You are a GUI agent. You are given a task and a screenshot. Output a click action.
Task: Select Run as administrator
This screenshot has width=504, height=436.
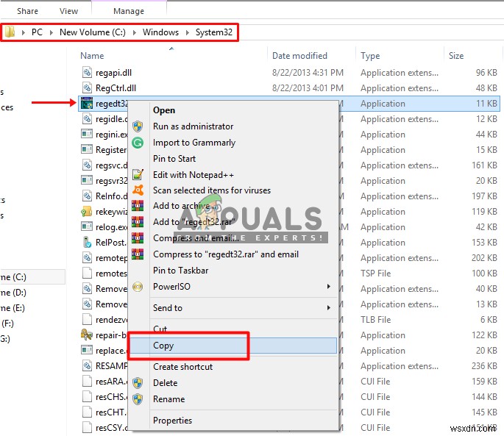(194, 126)
